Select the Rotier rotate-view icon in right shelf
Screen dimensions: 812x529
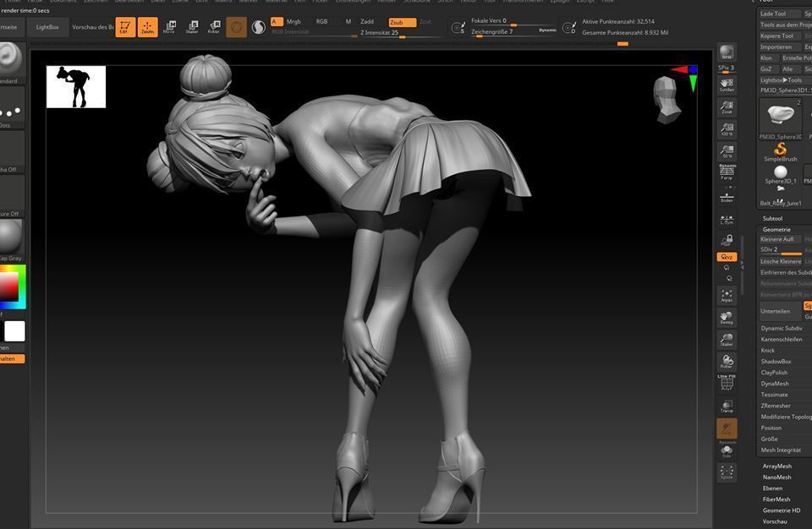point(727,362)
